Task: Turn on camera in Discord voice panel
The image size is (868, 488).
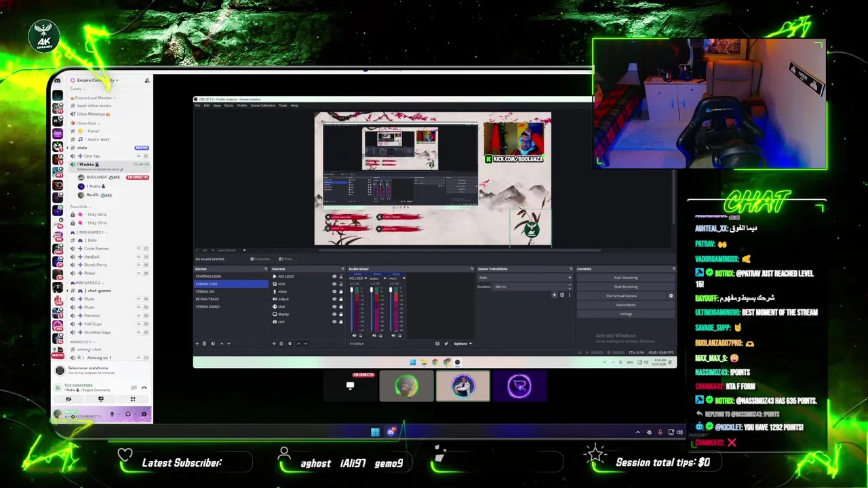Action: pyautogui.click(x=68, y=399)
